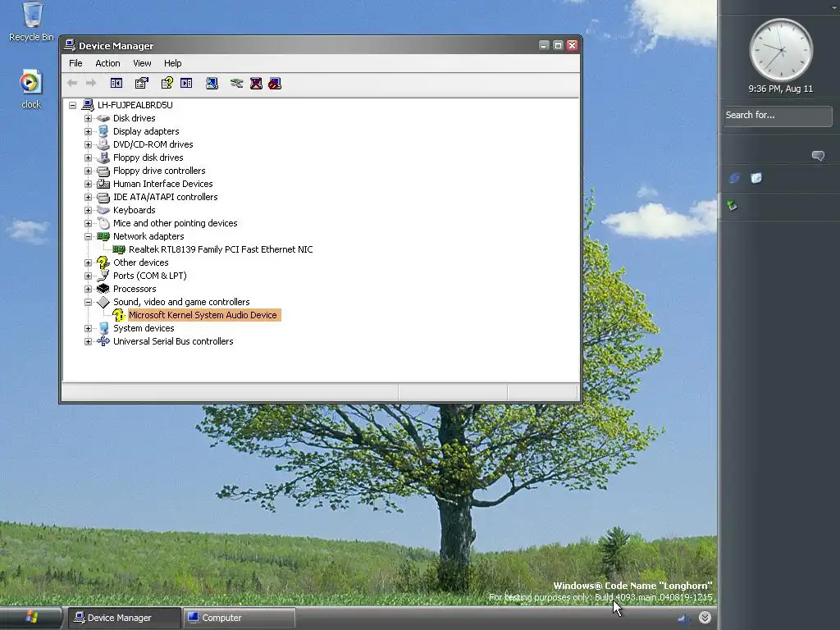Click the Update driver toolbar icon
840x630 pixels.
click(236, 83)
